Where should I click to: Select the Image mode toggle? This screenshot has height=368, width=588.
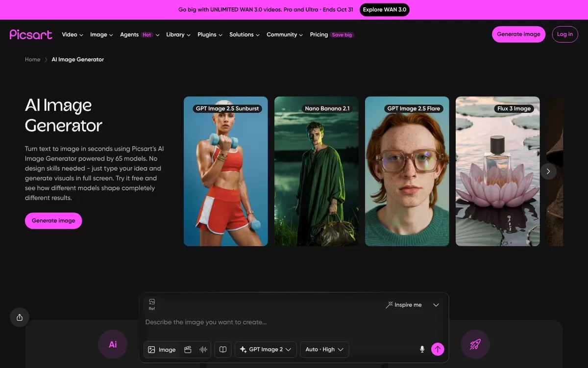[x=162, y=349]
